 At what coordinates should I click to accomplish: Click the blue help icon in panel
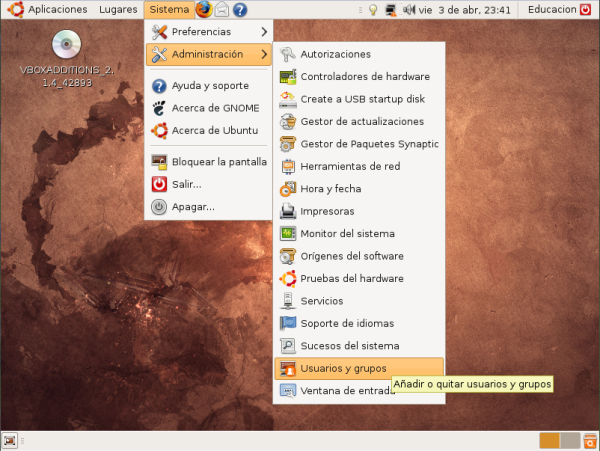[241, 10]
